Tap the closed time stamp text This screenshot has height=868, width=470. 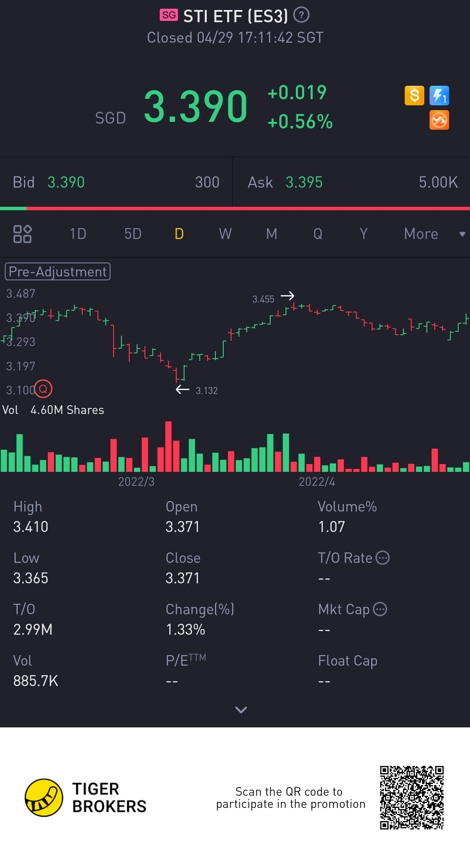point(235,37)
